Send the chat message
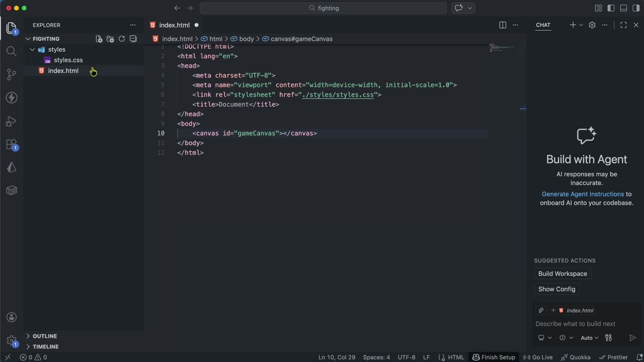The height and width of the screenshot is (362, 644). tap(632, 338)
